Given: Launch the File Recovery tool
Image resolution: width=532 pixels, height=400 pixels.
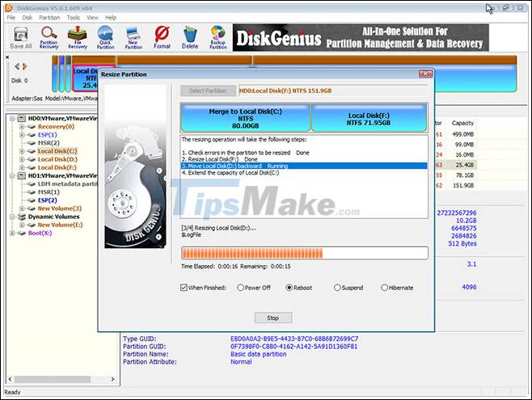Looking at the screenshot, I should 78,38.
